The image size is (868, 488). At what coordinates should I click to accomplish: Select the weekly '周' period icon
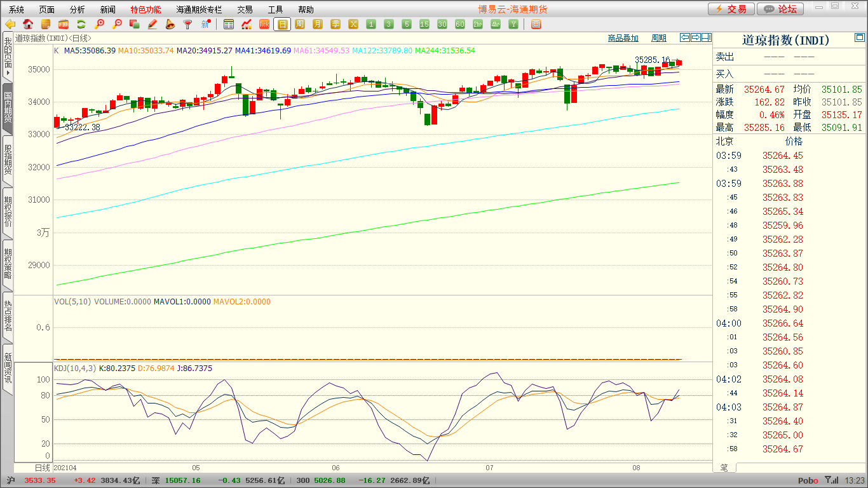[x=300, y=24]
